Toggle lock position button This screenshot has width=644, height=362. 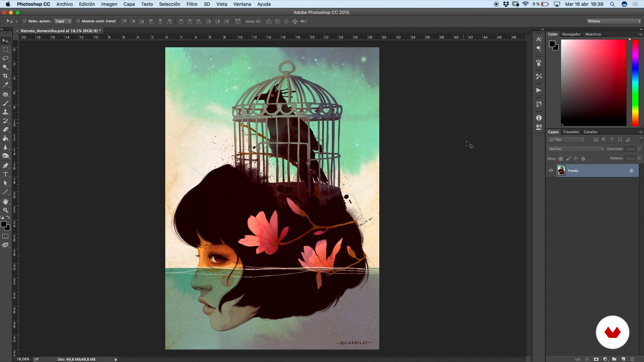point(576,159)
